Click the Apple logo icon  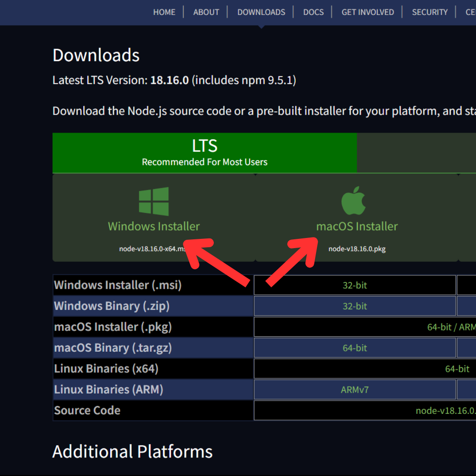(353, 201)
